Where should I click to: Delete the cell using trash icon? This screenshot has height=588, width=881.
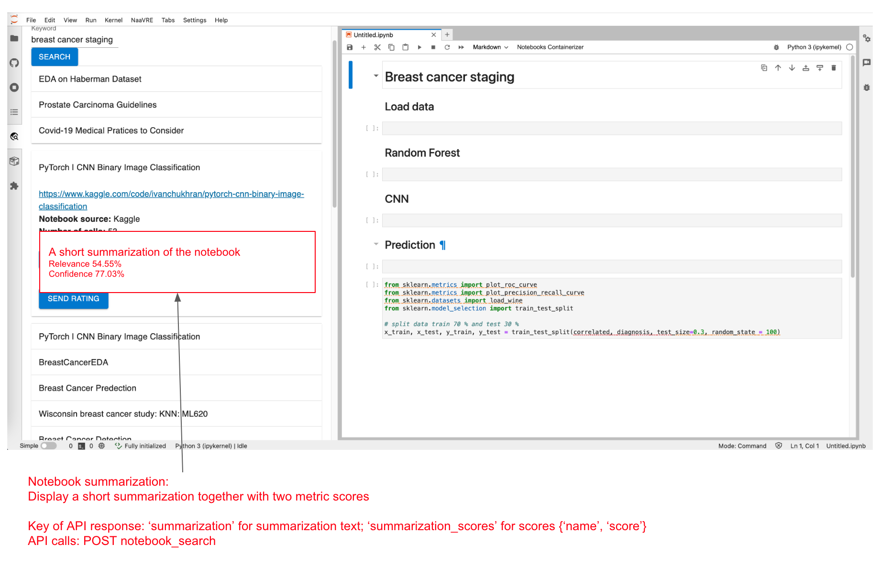pos(834,67)
